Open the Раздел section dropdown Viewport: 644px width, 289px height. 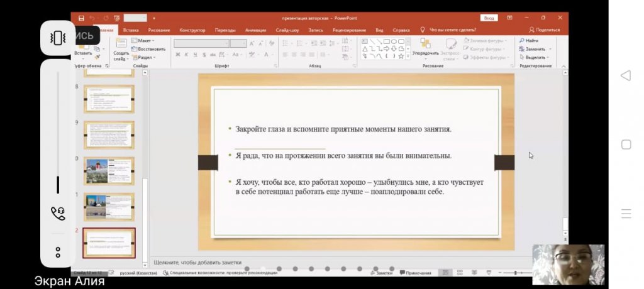point(144,57)
